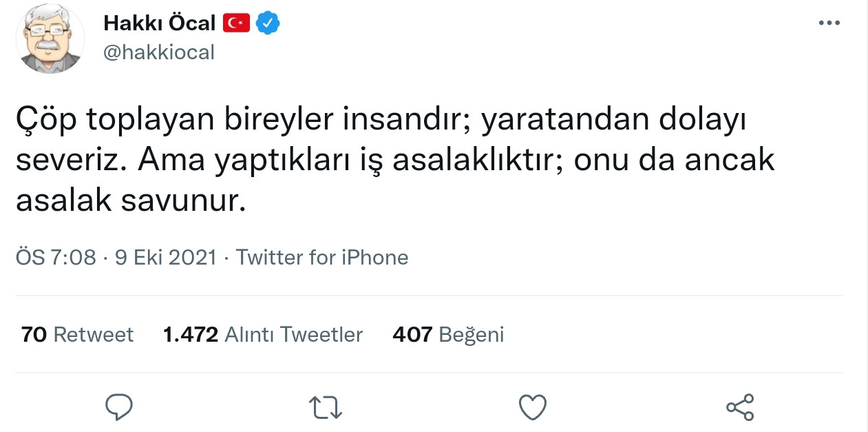Click the heart icon to like tweet

pyautogui.click(x=531, y=407)
